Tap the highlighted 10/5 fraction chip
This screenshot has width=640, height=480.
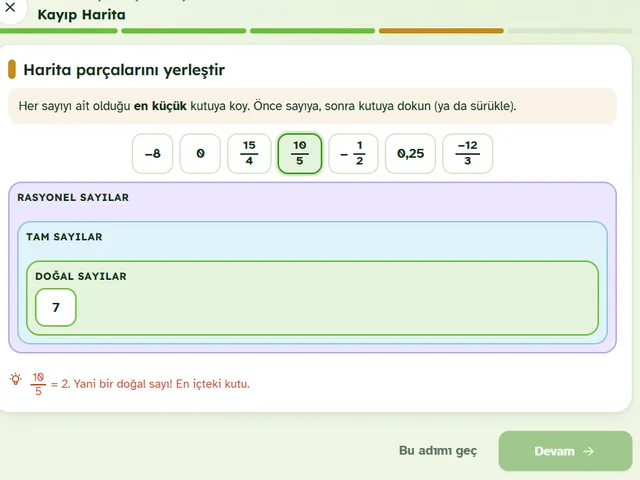[300, 153]
